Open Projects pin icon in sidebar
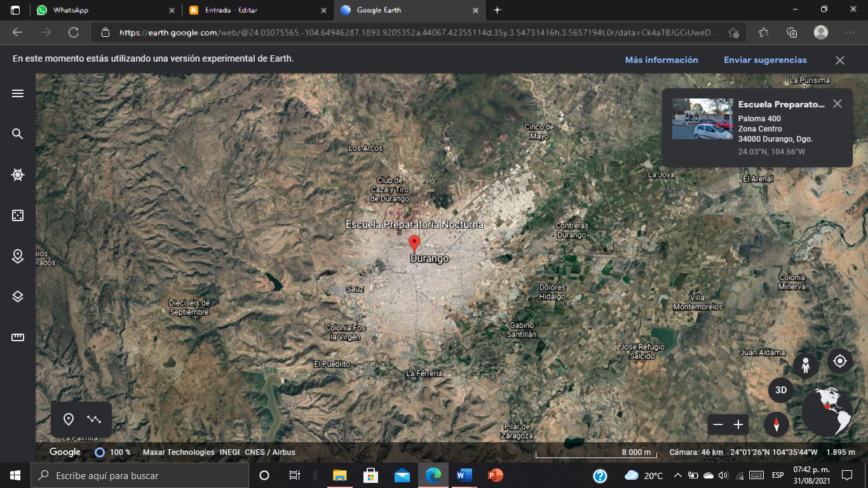This screenshot has width=868, height=488. (18, 256)
